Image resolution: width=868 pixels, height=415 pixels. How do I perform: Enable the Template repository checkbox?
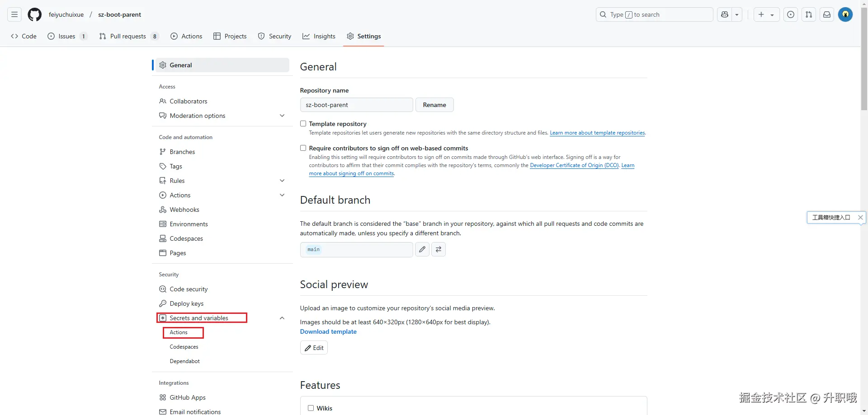pos(303,124)
